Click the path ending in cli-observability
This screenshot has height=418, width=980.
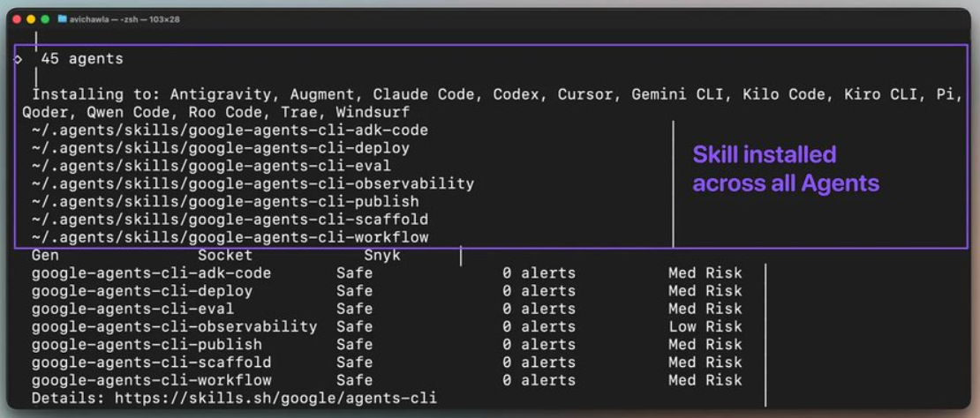click(x=253, y=184)
